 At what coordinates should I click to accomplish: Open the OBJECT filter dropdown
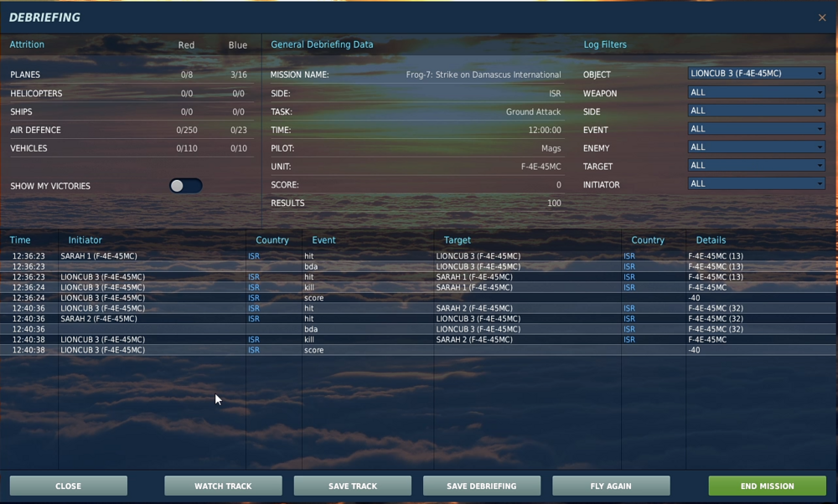click(756, 74)
